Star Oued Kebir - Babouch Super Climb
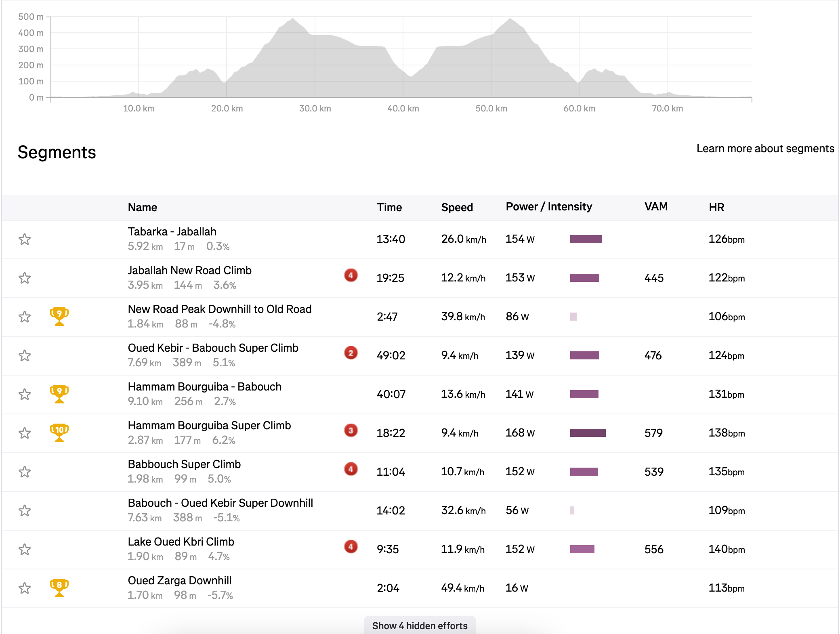 (x=25, y=355)
